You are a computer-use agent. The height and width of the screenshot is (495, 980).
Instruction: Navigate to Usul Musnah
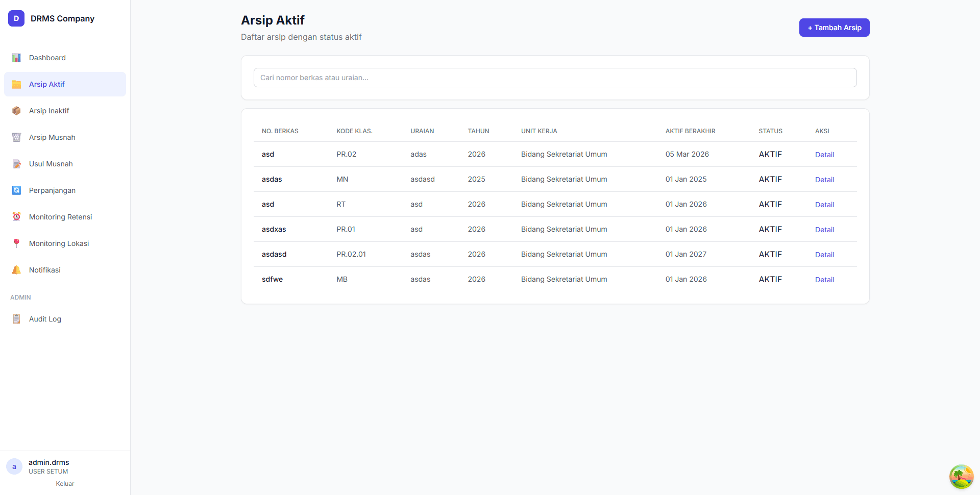click(x=65, y=164)
